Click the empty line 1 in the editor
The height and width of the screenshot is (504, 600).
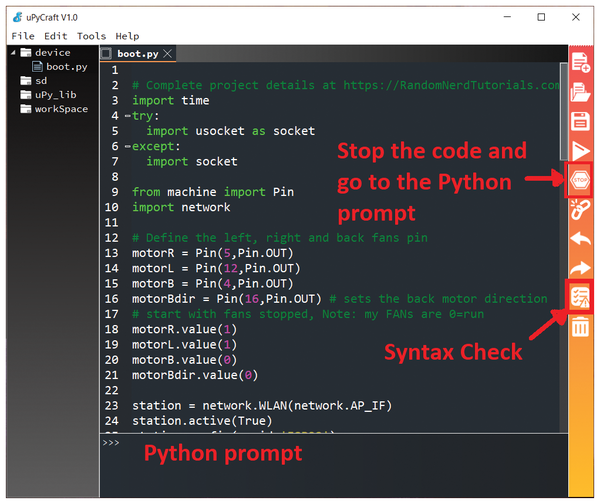344,70
